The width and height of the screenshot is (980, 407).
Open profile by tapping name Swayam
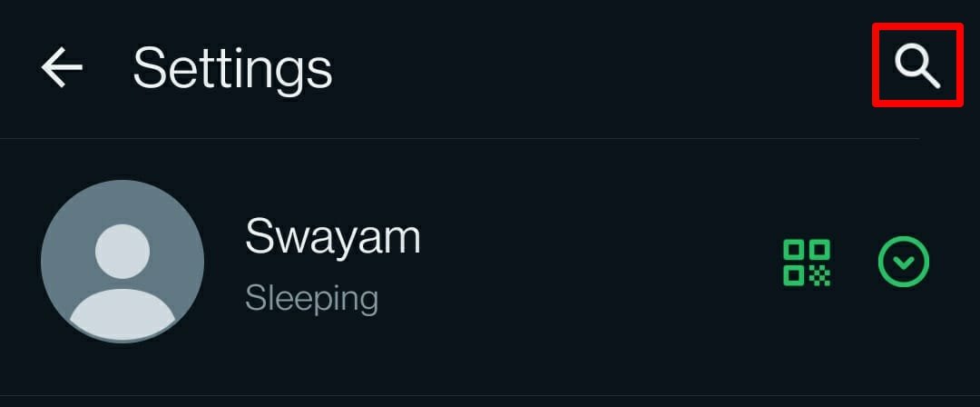[x=333, y=237]
